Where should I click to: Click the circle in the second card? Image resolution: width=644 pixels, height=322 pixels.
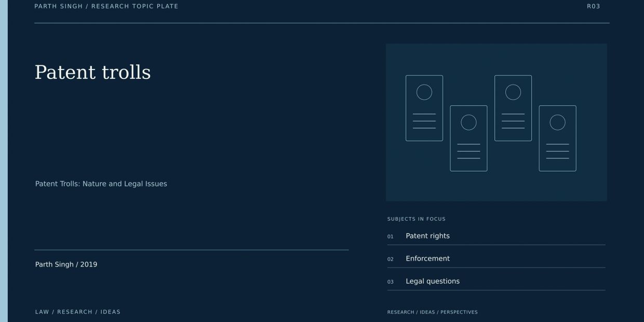468,122
